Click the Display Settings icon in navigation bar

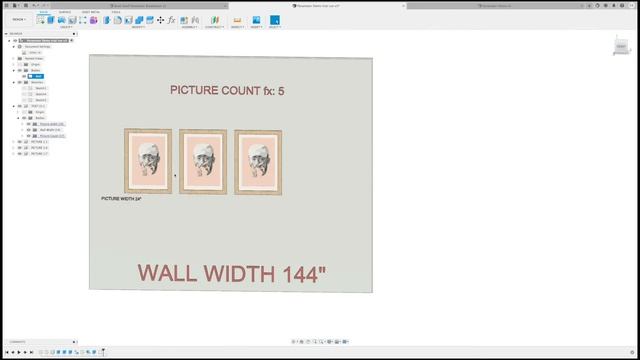(330, 342)
